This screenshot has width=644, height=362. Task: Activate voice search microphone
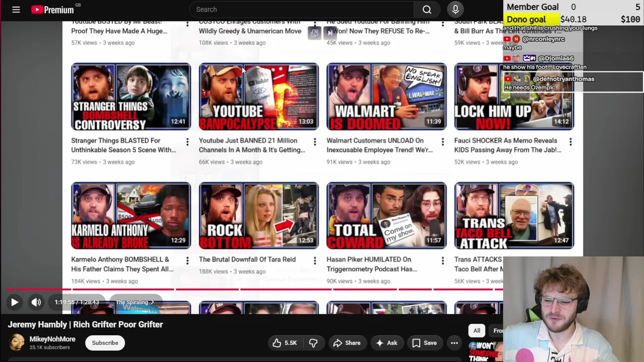(455, 10)
